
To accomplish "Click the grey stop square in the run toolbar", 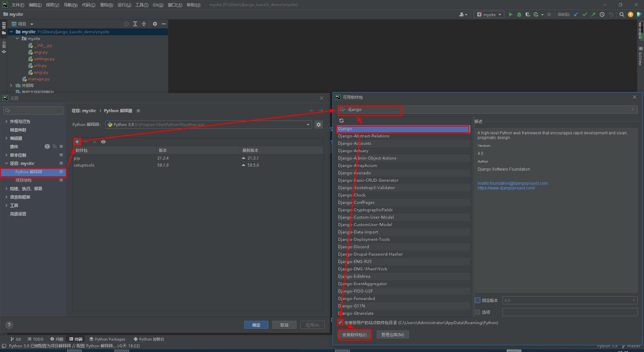I will pyautogui.click(x=549, y=14).
